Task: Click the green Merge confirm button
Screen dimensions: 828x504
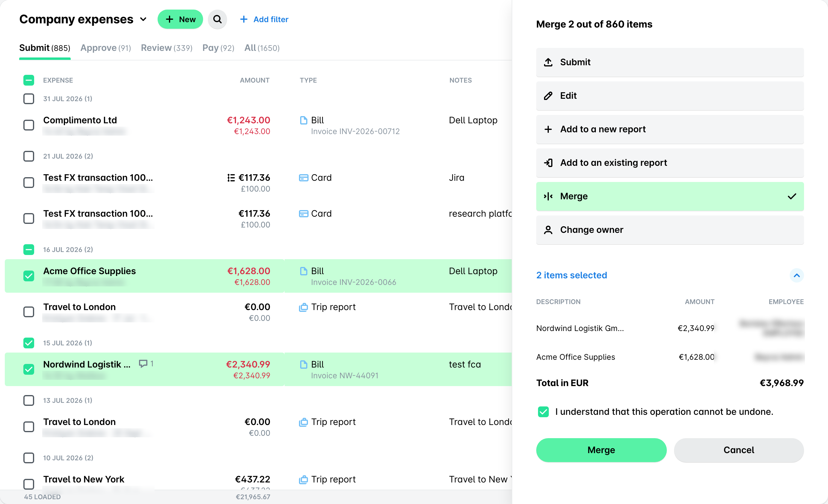Action: (601, 450)
